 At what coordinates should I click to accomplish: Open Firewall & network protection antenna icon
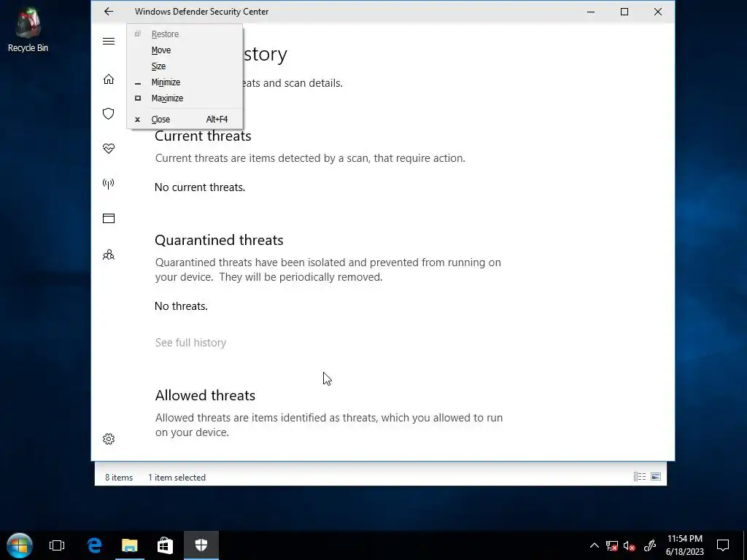coord(109,183)
